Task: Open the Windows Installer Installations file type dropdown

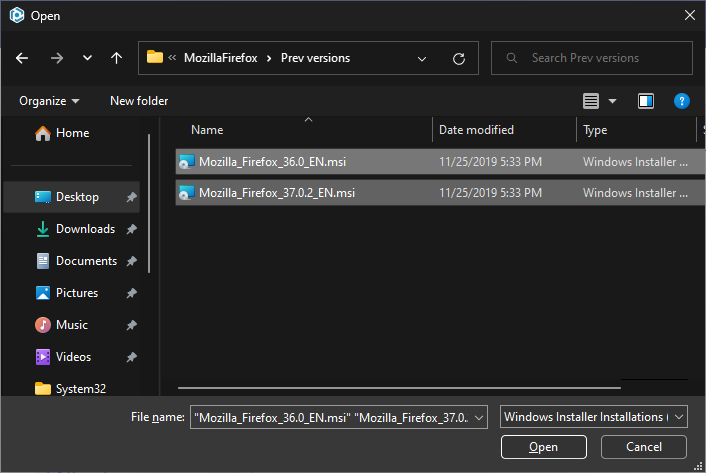Action: click(593, 417)
